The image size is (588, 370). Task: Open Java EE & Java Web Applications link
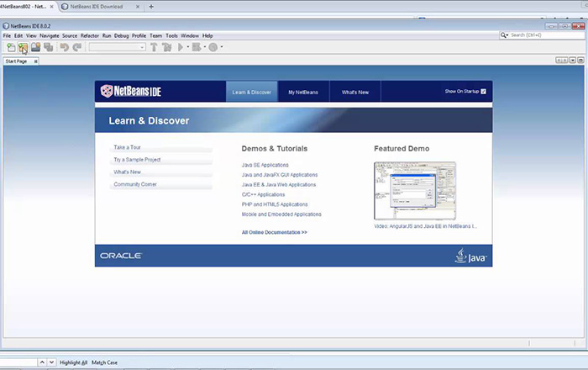click(x=279, y=185)
